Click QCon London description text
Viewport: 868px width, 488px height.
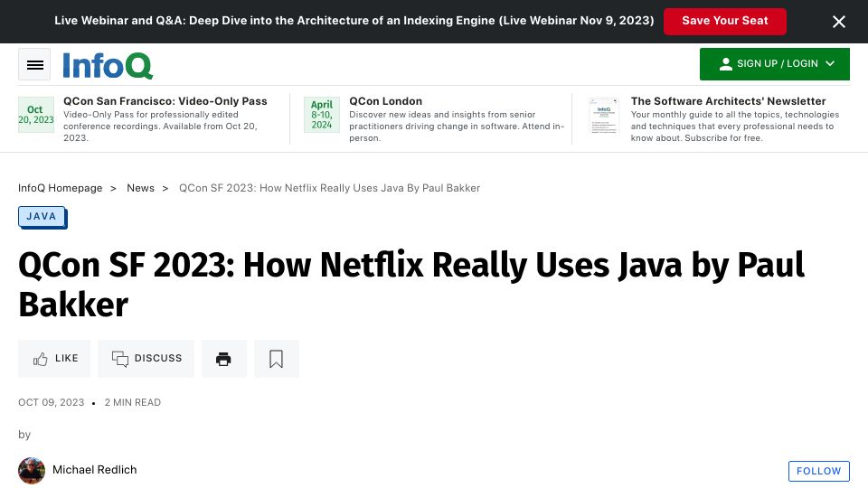tap(457, 127)
